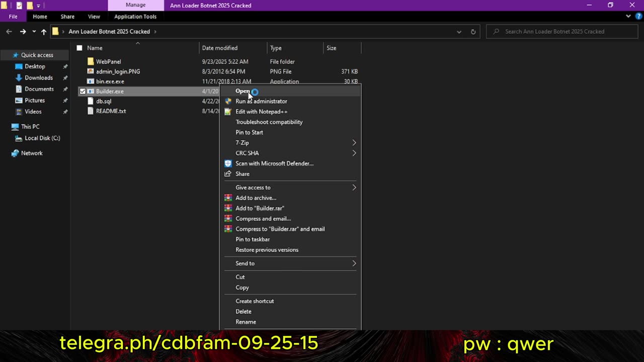Expand Give access to submenu
Viewport: 644px width, 362px height.
pyautogui.click(x=290, y=188)
